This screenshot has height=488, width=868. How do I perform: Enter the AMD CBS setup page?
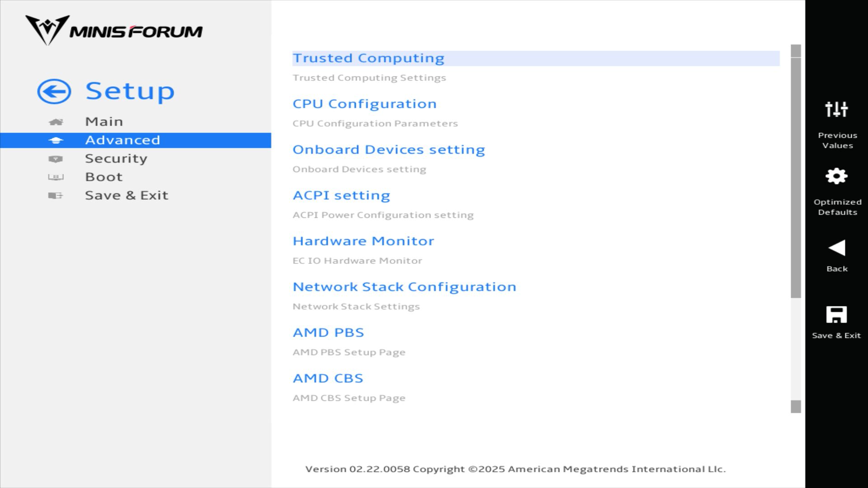(328, 378)
